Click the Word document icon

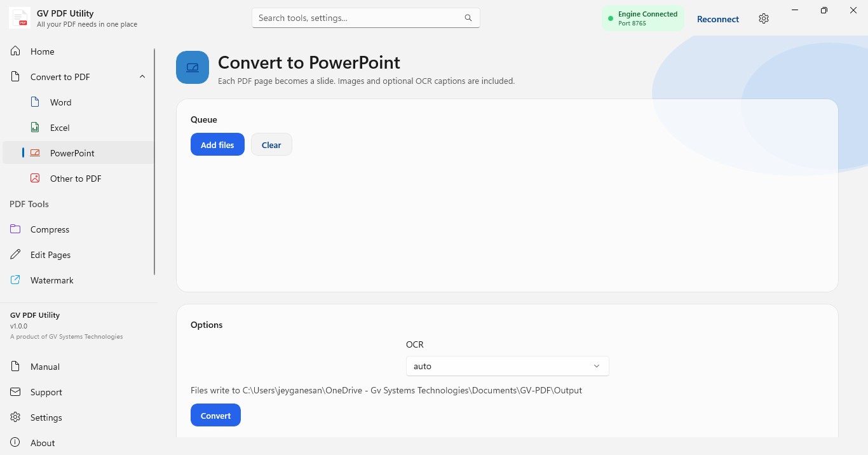pyautogui.click(x=36, y=102)
